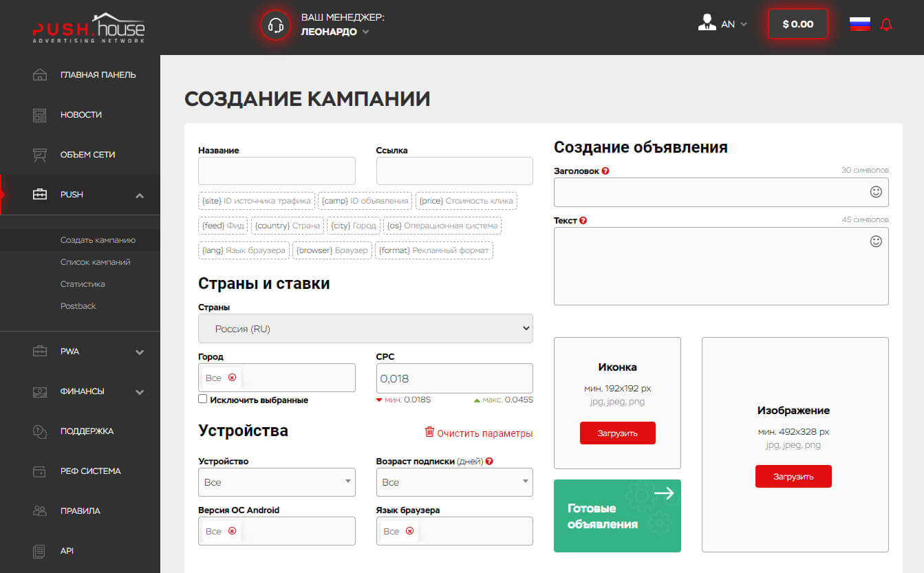Click the emoji smiley in Текст field
This screenshot has width=924, height=573.
point(876,241)
